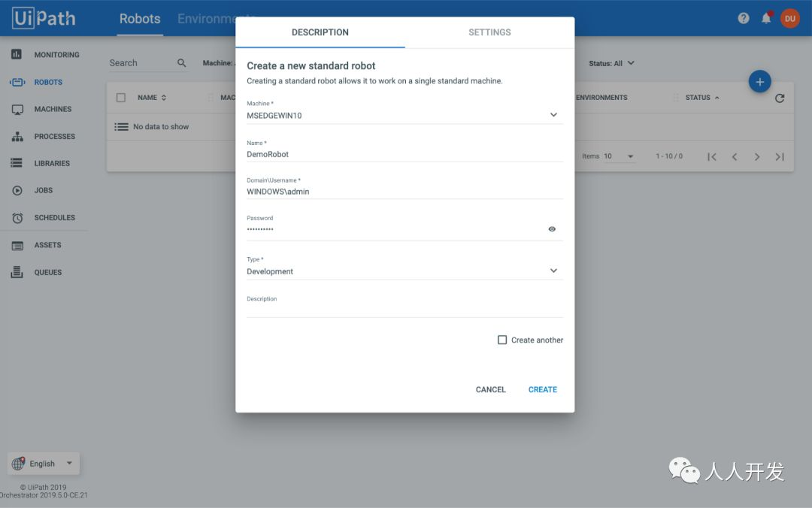812x508 pixels.
Task: Click the UiPath logo
Action: [44, 18]
